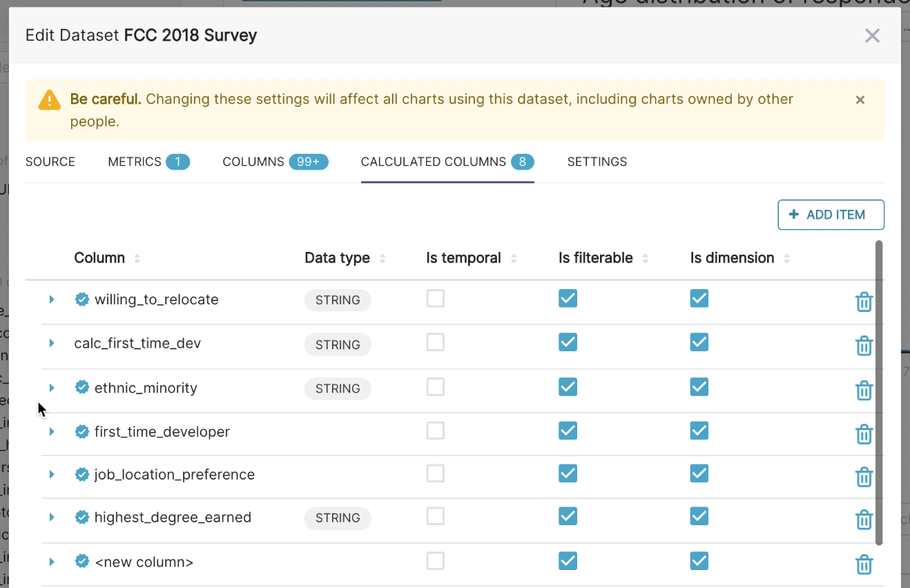Uncheck Is filterable for ethnic_minority
The height and width of the screenshot is (588, 910).
[568, 387]
